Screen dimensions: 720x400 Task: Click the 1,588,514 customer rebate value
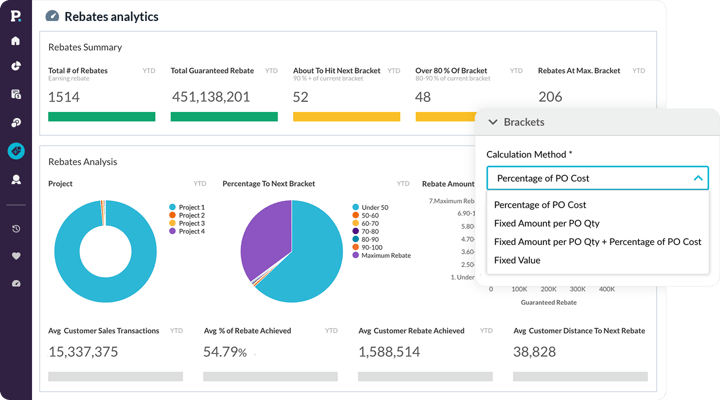(389, 352)
